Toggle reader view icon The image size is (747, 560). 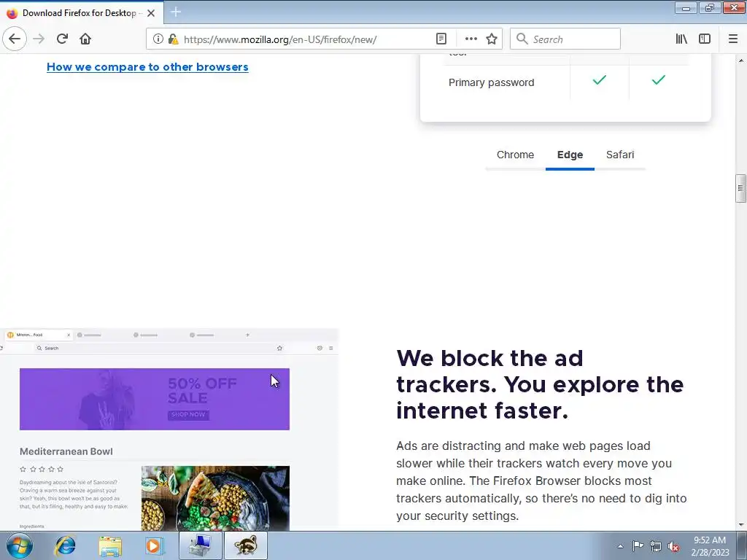[441, 39]
